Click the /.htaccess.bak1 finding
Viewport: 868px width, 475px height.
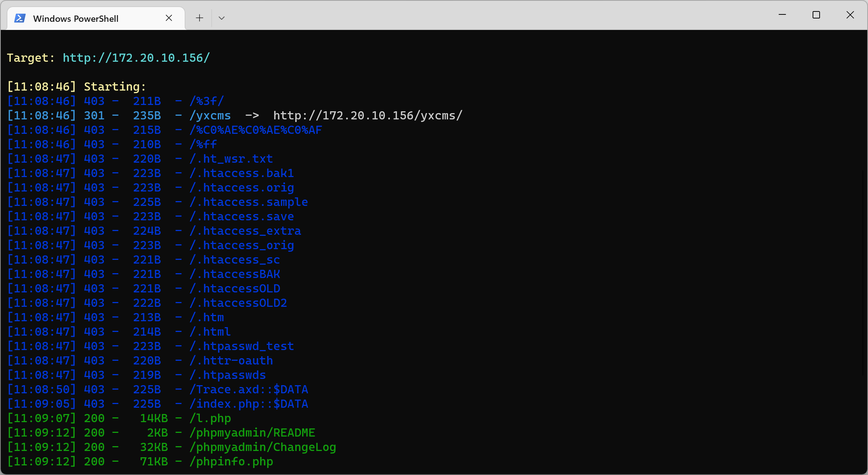tap(242, 173)
